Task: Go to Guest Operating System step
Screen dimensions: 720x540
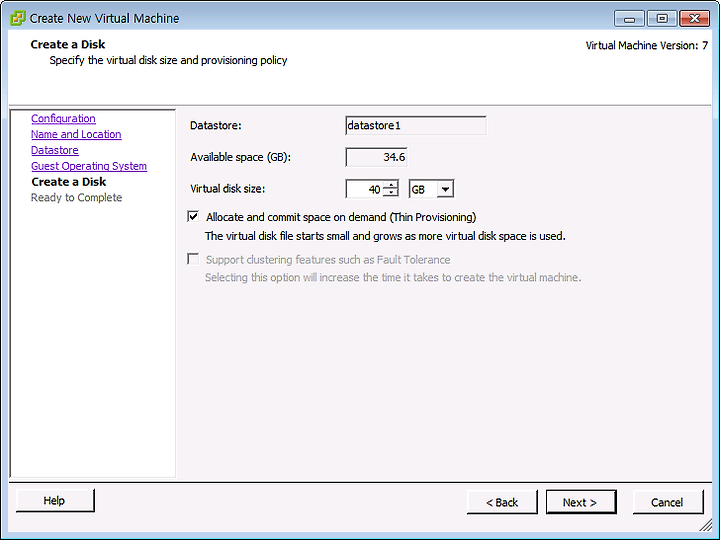Action: click(x=89, y=166)
